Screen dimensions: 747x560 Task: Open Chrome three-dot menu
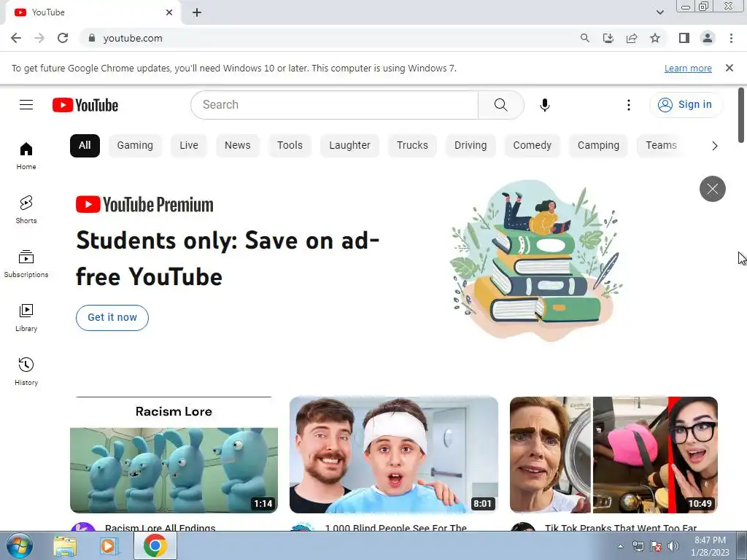(731, 38)
